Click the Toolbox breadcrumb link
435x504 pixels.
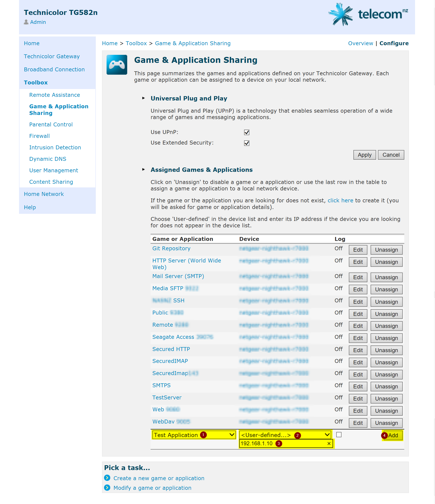click(x=136, y=43)
